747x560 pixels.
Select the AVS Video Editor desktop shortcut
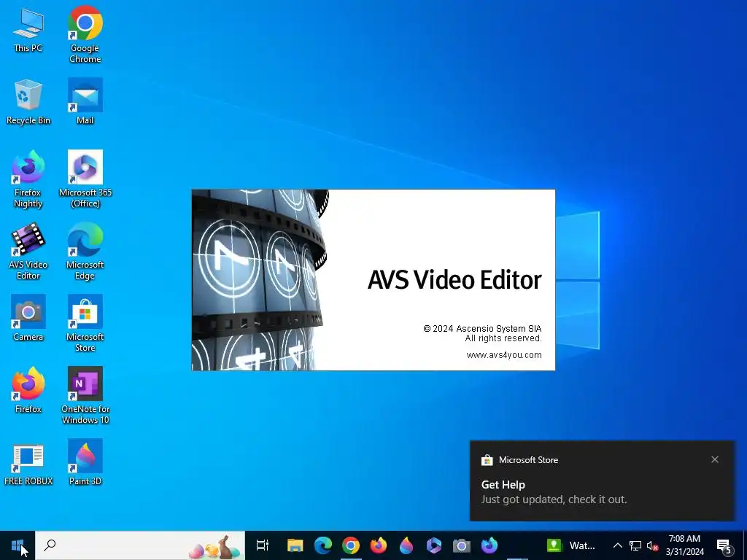click(x=28, y=252)
